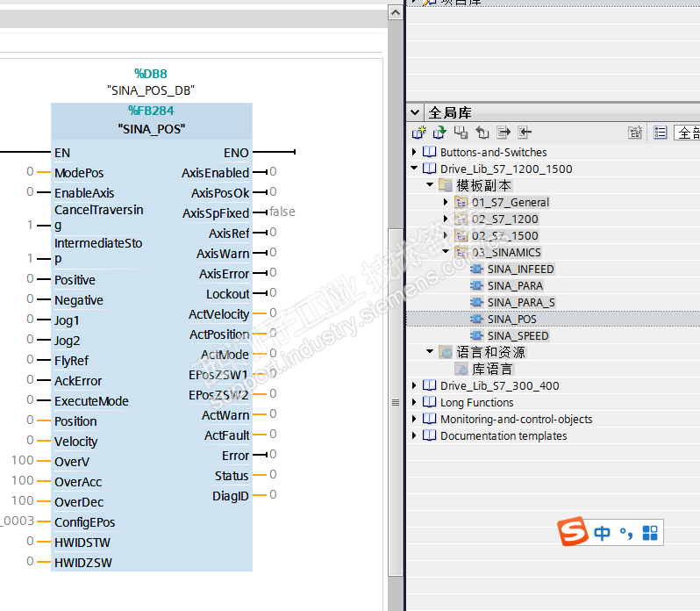The image size is (700, 611).
Task: Click the ExecuteMode input pin label
Action: 91,401
